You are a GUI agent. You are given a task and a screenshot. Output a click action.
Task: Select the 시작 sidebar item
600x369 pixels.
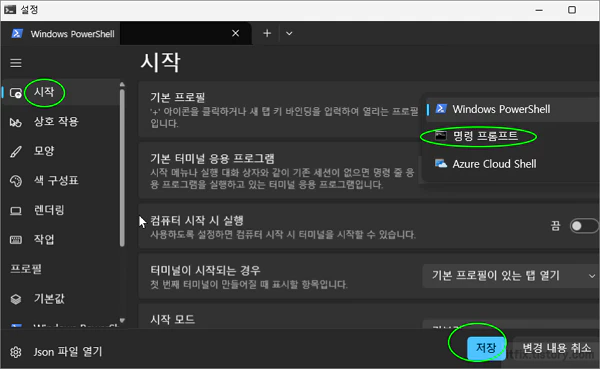(x=61, y=92)
